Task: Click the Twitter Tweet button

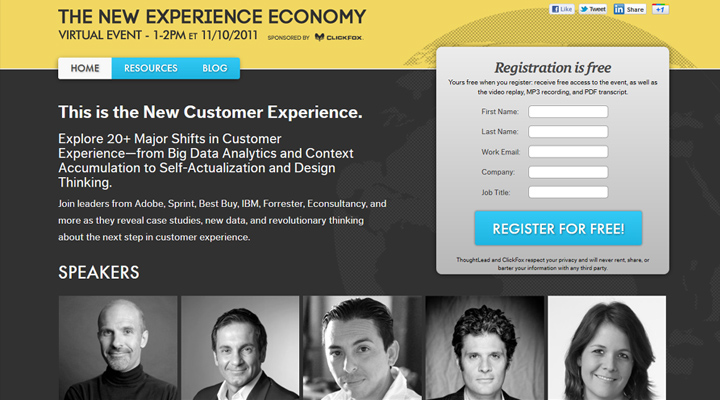Action: [593, 9]
